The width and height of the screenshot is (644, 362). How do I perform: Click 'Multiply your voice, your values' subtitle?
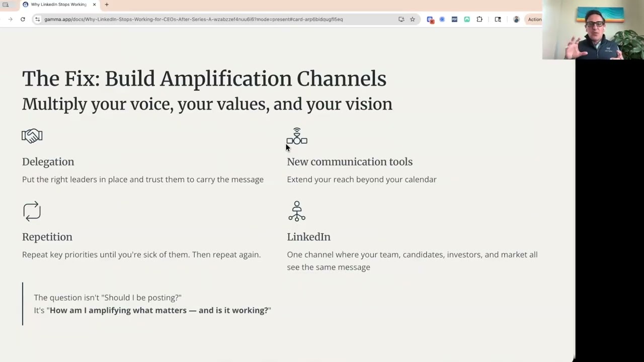[207, 104]
